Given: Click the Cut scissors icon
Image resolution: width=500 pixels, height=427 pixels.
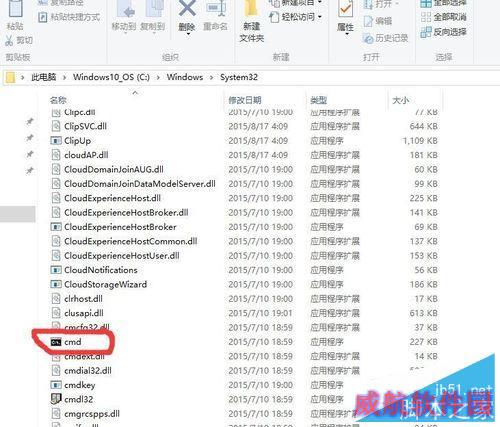Looking at the screenshot, I should click(9, 41).
